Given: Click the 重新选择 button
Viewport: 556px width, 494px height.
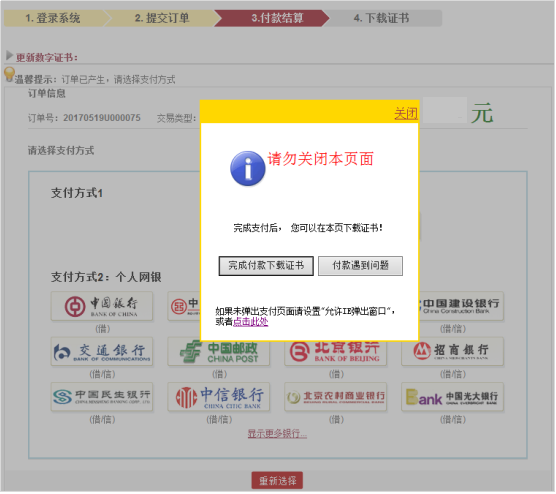Looking at the screenshot, I should tap(277, 481).
